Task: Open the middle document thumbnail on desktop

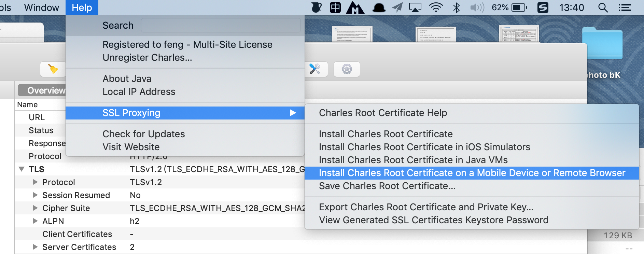Action: tap(436, 34)
